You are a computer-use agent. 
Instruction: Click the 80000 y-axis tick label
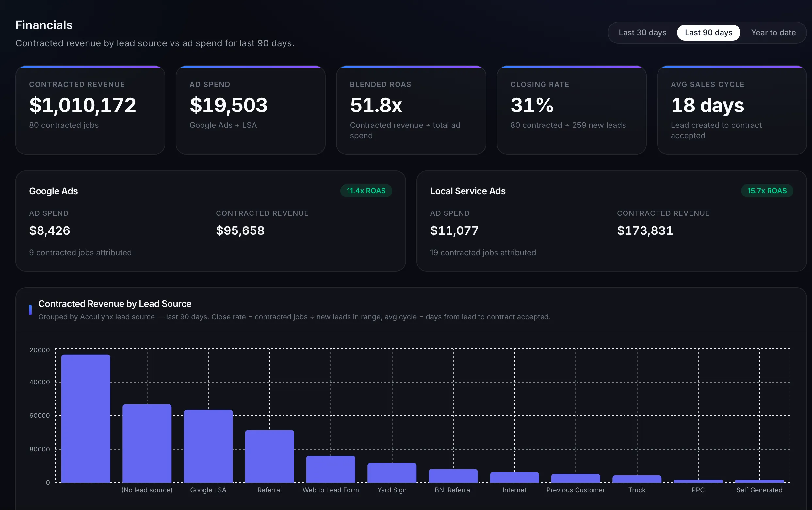[x=40, y=449]
